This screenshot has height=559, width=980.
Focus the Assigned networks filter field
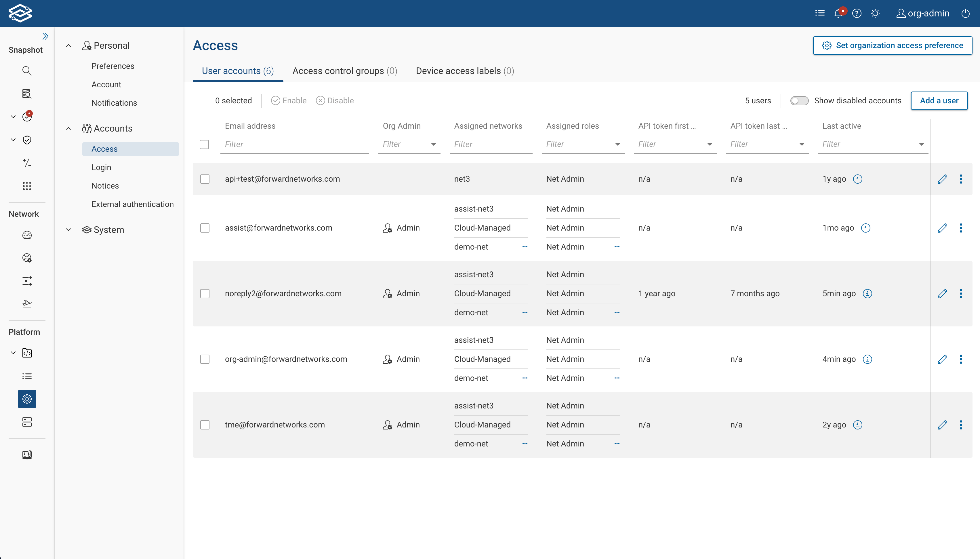[x=491, y=144]
